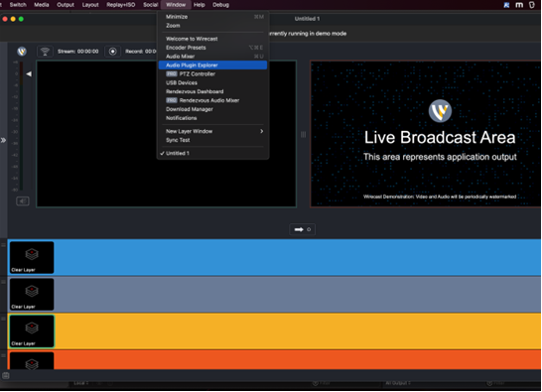Open Encoder Presets window

212,48
